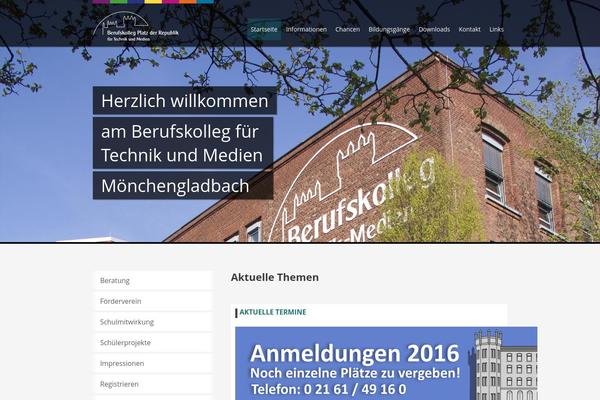Screen dimensions: 600x400
Task: Open the Bildungsgänge menu
Action: 389,29
